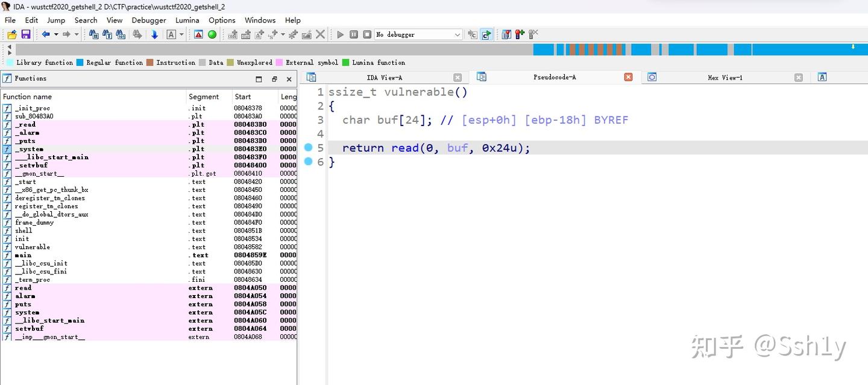Screen dimensions: 868x385
Task: Click the gray C arrow icon left of the green one
Action: click(x=473, y=34)
